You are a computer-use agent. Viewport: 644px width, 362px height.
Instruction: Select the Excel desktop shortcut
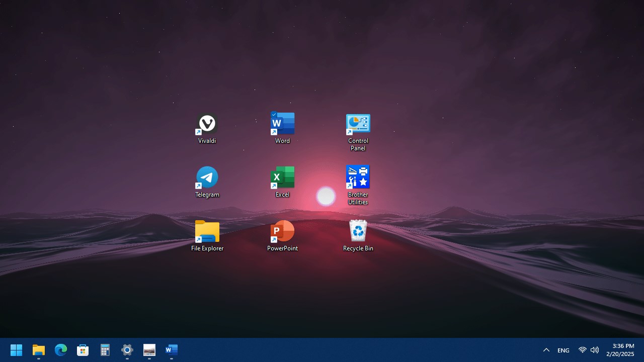(x=282, y=183)
